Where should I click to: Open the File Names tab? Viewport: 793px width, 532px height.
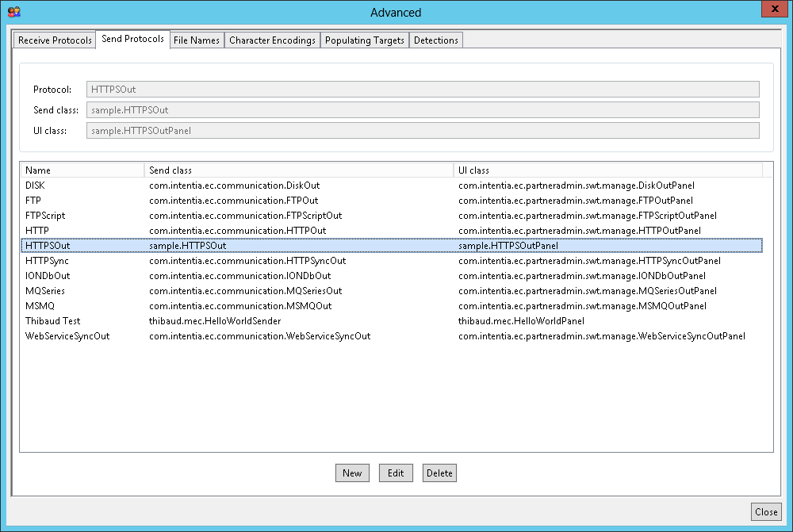(x=196, y=40)
